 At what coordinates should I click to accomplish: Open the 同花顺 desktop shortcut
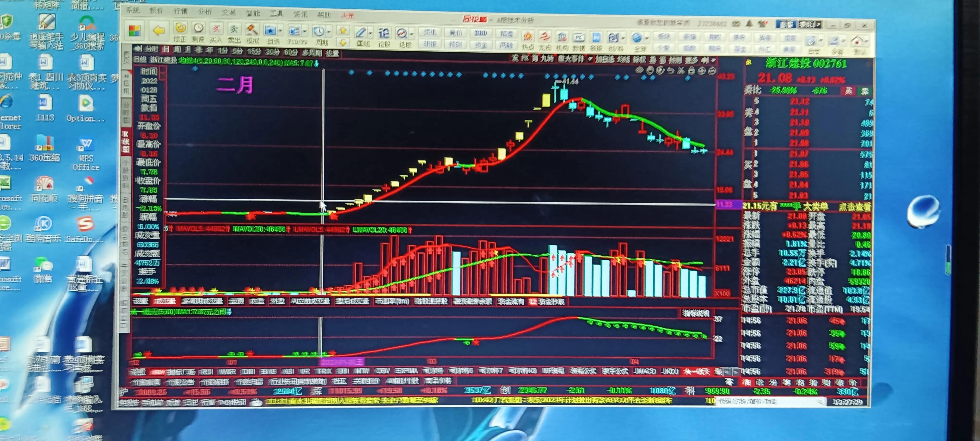44,189
